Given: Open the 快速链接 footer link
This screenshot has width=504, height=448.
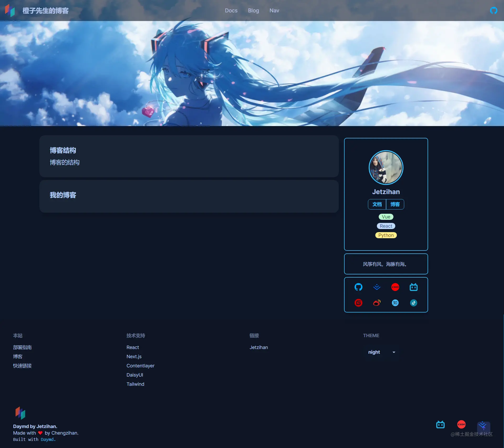Looking at the screenshot, I should pos(22,366).
